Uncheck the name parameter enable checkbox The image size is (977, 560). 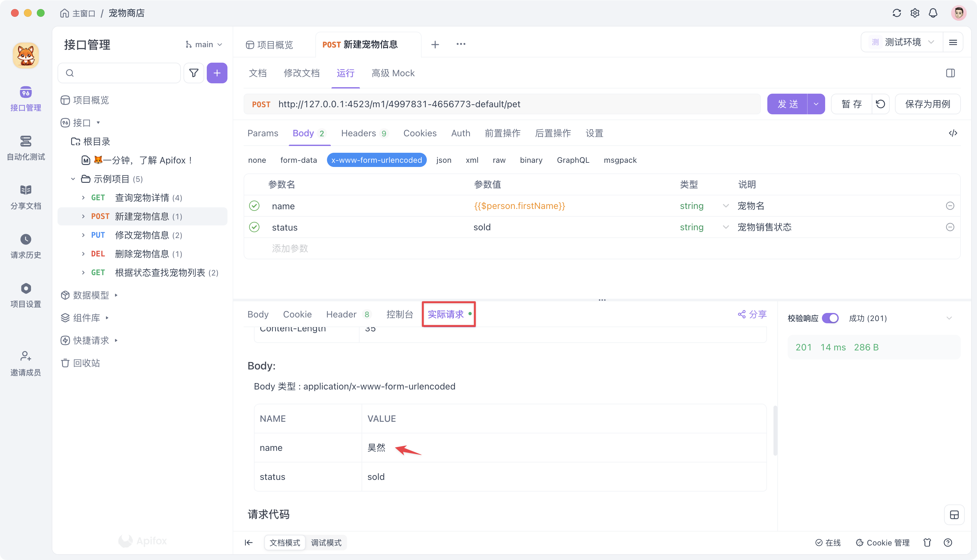pos(254,206)
